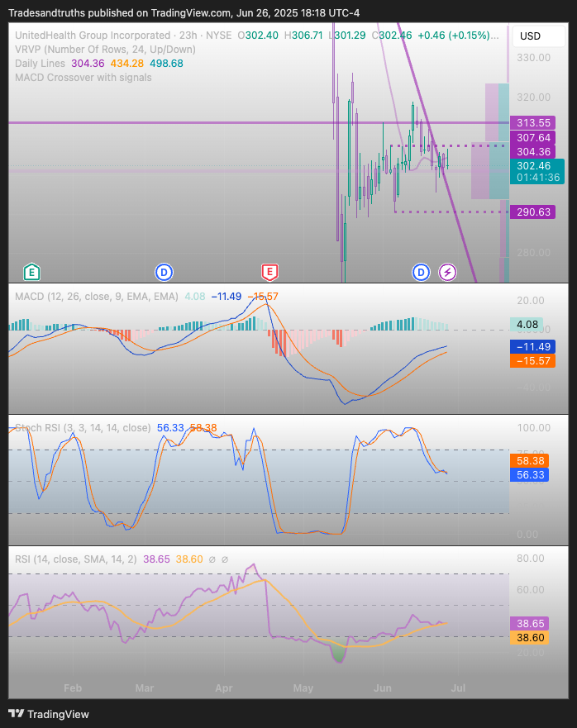Select the MACD (12, 26, close, 9) legend
This screenshot has height=728, width=577.
[96, 296]
